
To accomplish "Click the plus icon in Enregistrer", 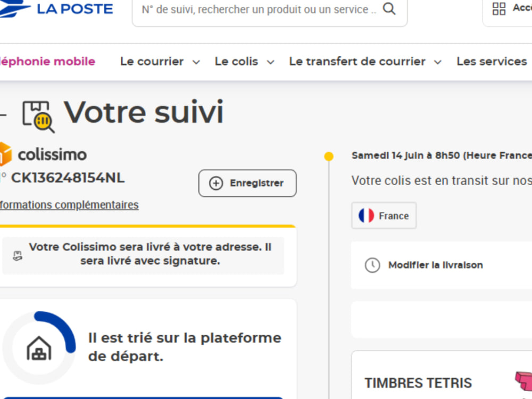I will coord(216,183).
